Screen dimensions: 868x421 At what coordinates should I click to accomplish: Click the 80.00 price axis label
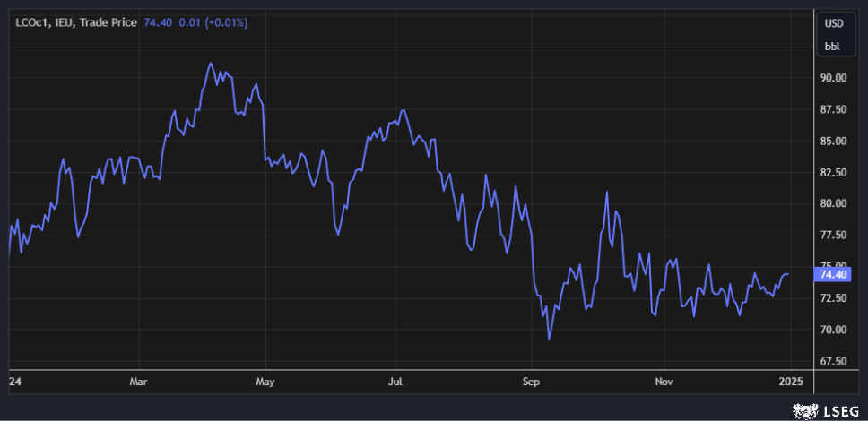[833, 203]
